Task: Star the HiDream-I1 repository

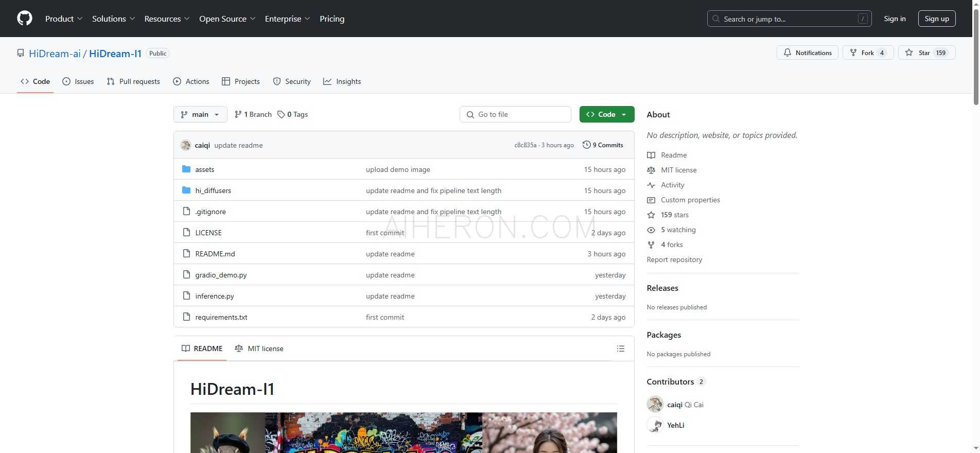Action: pyautogui.click(x=926, y=53)
